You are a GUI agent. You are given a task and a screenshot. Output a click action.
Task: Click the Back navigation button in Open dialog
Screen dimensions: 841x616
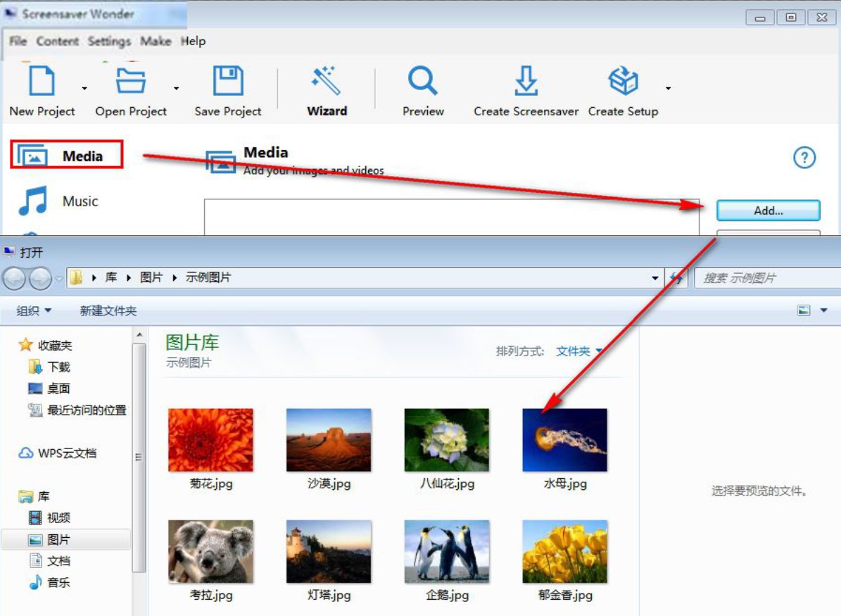coord(15,278)
